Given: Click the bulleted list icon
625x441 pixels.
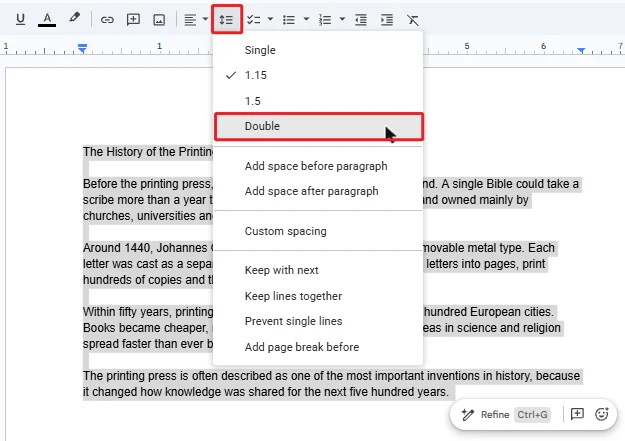Looking at the screenshot, I should pyautogui.click(x=289, y=20).
